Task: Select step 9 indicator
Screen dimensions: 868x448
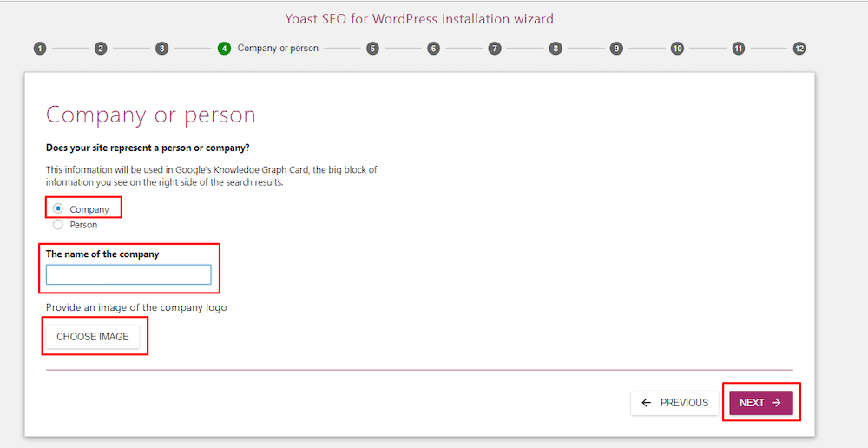Action: pyautogui.click(x=616, y=49)
